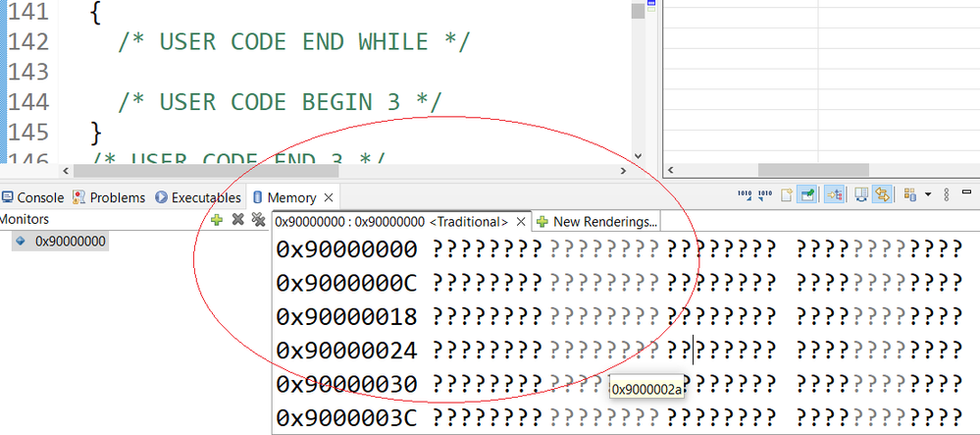Click the Switch Memory Monitor icon
Screen dimensions: 980x435
pos(909,194)
